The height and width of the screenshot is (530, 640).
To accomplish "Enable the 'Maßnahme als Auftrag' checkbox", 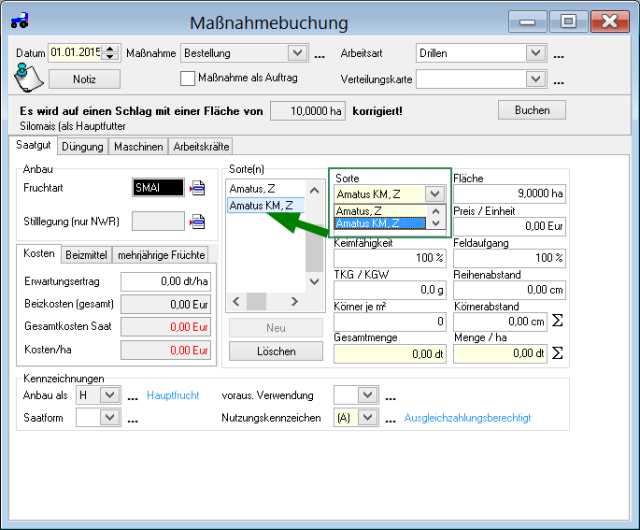I will tap(187, 78).
